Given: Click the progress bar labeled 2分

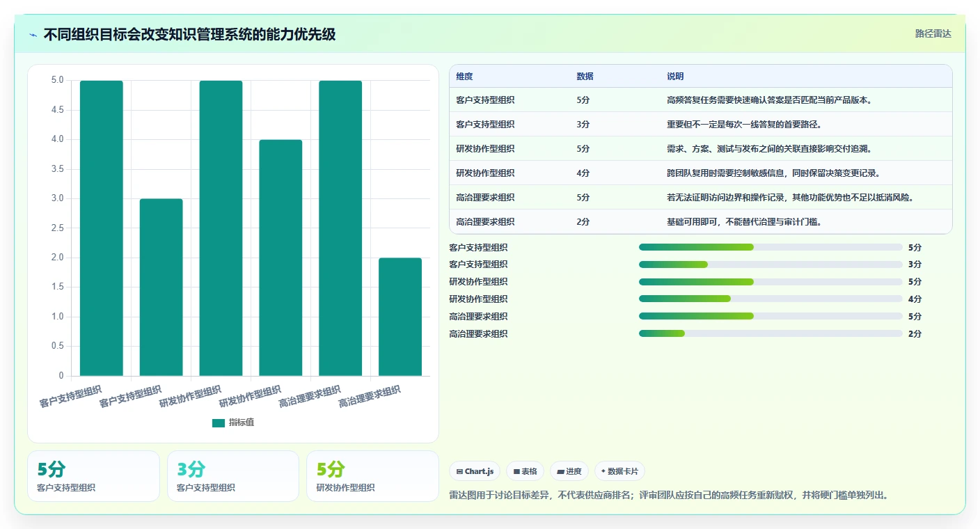Looking at the screenshot, I should click(770, 334).
